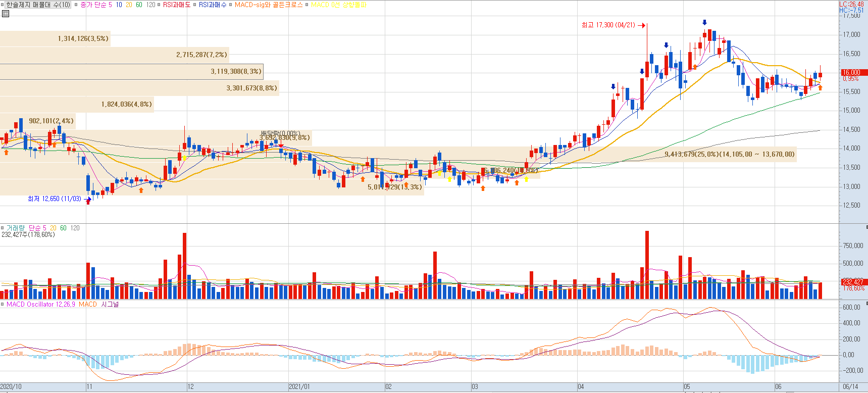Select the 2,715,287(7.2%) volume profile bar
The width and height of the screenshot is (868, 393).
(115, 55)
